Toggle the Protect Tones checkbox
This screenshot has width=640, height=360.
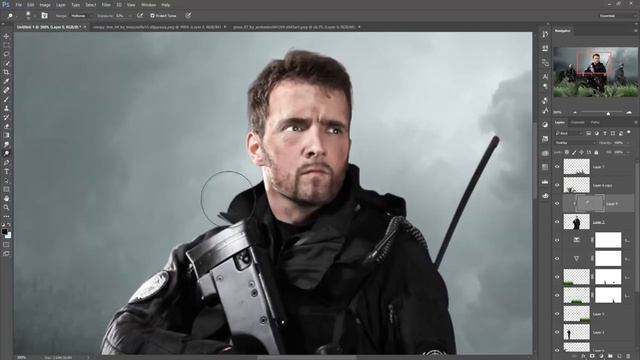point(152,16)
